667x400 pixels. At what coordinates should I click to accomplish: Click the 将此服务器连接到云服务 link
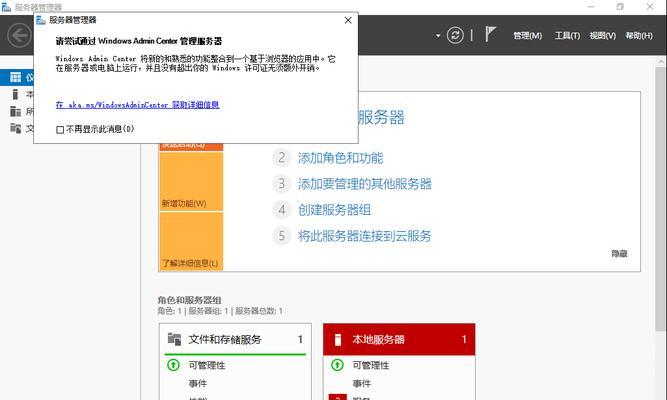(365, 236)
